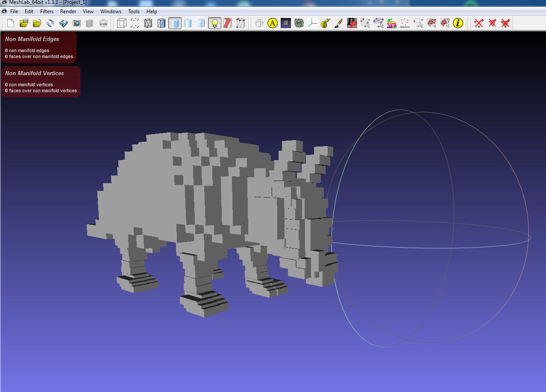Open the Filters menu

pos(47,12)
